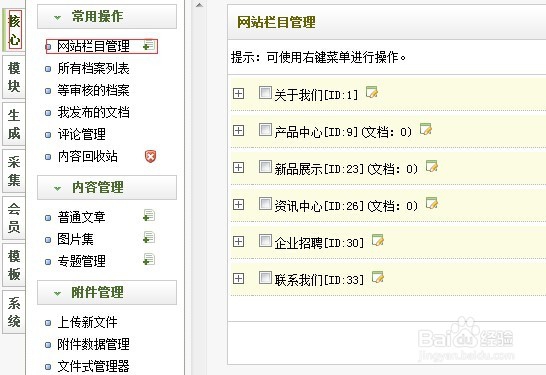Click edit icon for 新品展示[ID:23]
The width and height of the screenshot is (546, 375).
[x=431, y=166]
